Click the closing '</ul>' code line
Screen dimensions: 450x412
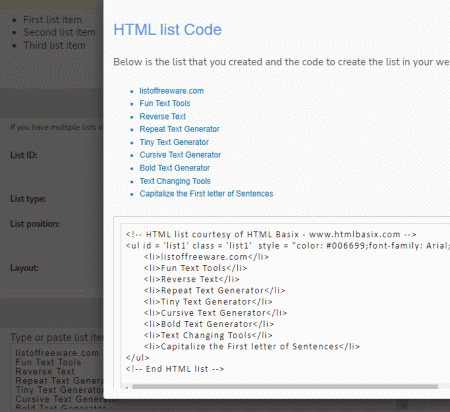[137, 358]
